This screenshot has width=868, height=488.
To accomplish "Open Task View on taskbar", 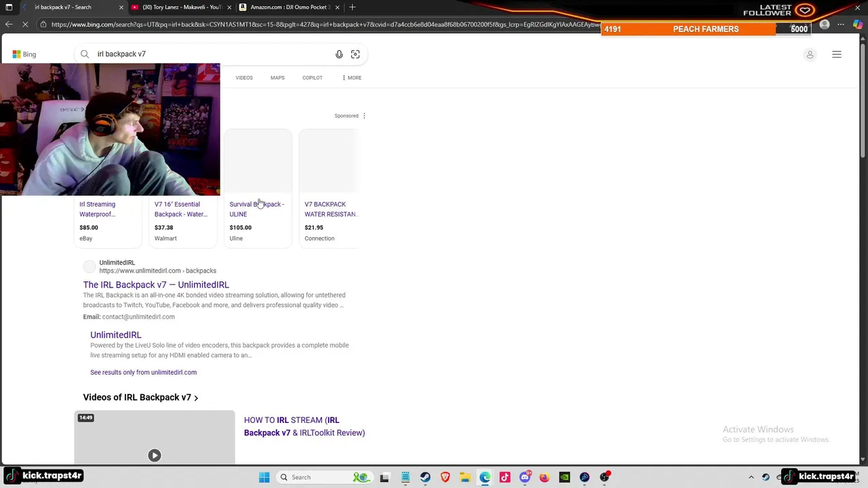I will point(384,477).
